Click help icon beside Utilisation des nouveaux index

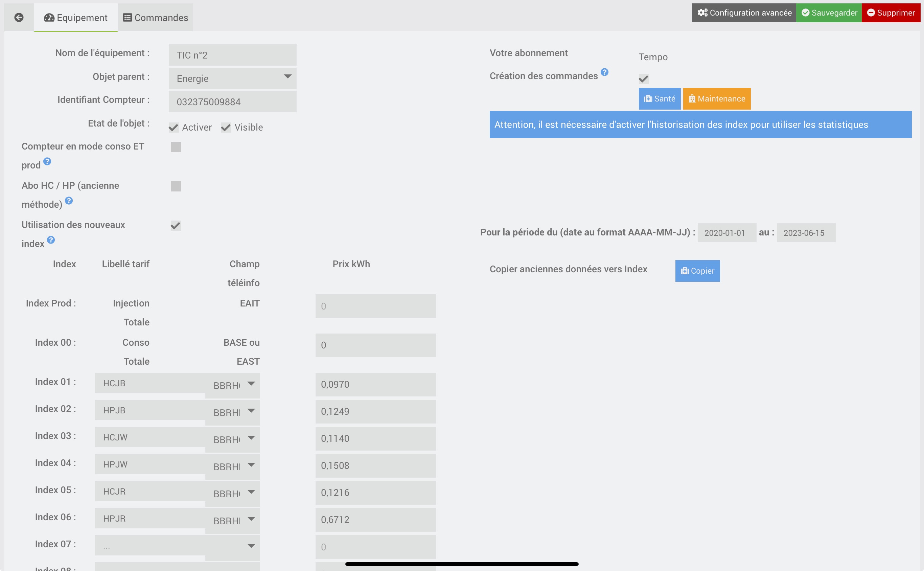pyautogui.click(x=51, y=240)
